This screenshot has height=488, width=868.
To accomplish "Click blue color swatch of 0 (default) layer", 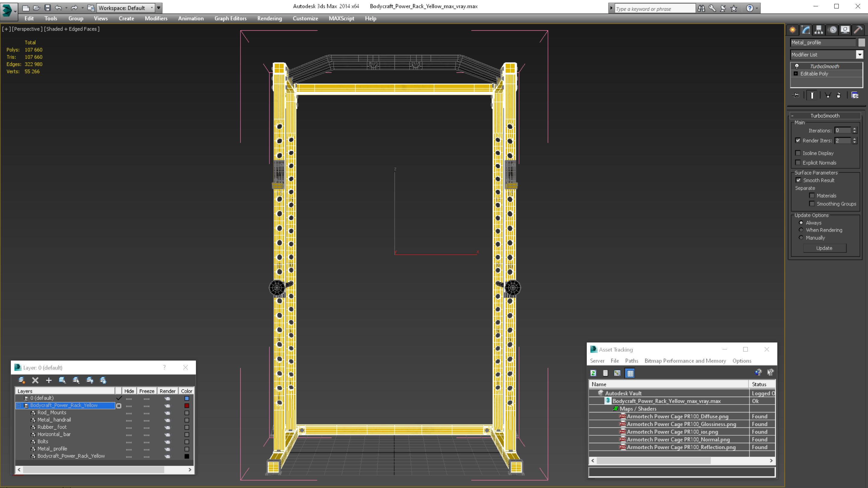I will coord(187,399).
